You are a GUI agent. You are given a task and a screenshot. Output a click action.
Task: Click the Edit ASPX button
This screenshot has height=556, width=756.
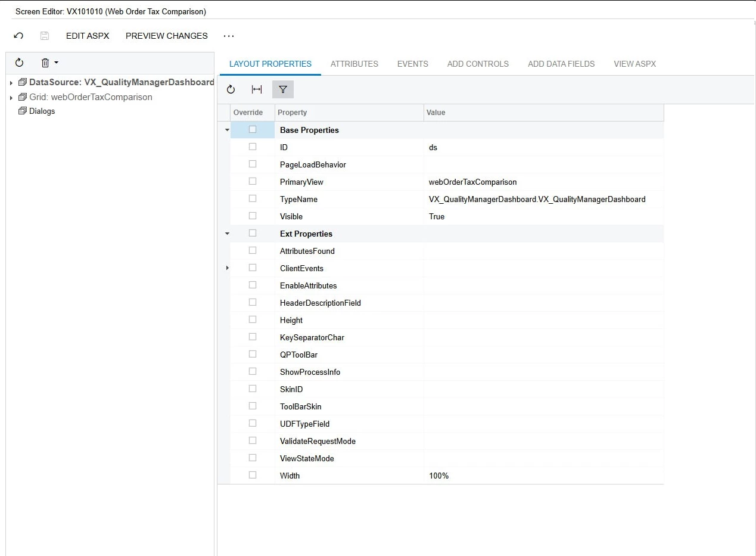tap(87, 36)
